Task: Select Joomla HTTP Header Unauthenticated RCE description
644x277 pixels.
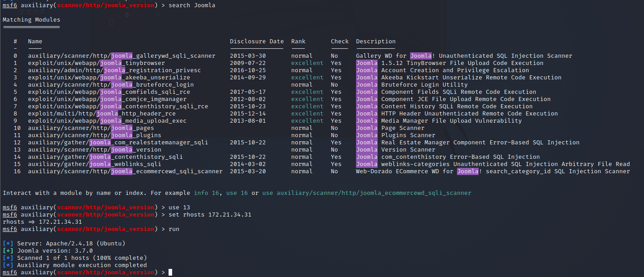Action: pos(457,114)
